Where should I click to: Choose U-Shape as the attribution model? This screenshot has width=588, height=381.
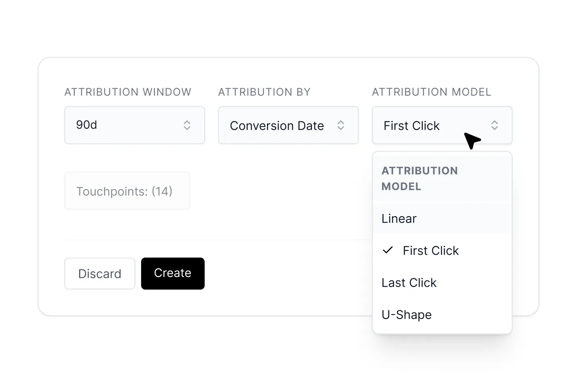[x=407, y=315]
